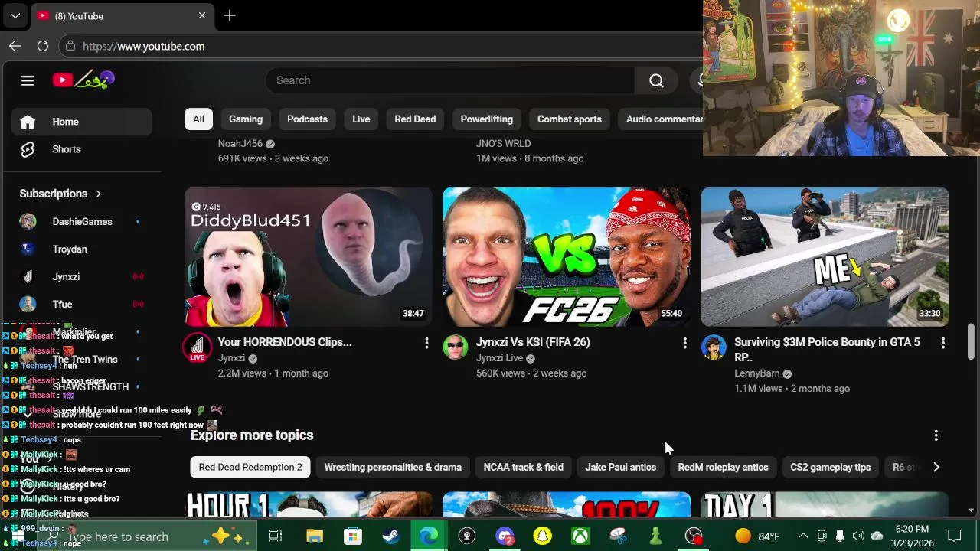This screenshot has height=551, width=980.
Task: Select the Combat sports filter chip
Action: [x=570, y=119]
